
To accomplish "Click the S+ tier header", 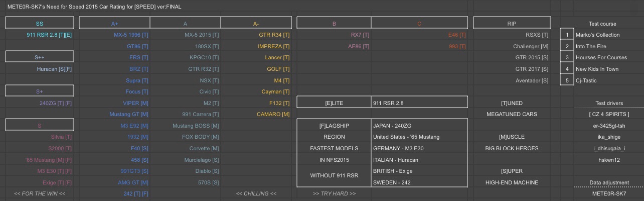I will tap(40, 91).
